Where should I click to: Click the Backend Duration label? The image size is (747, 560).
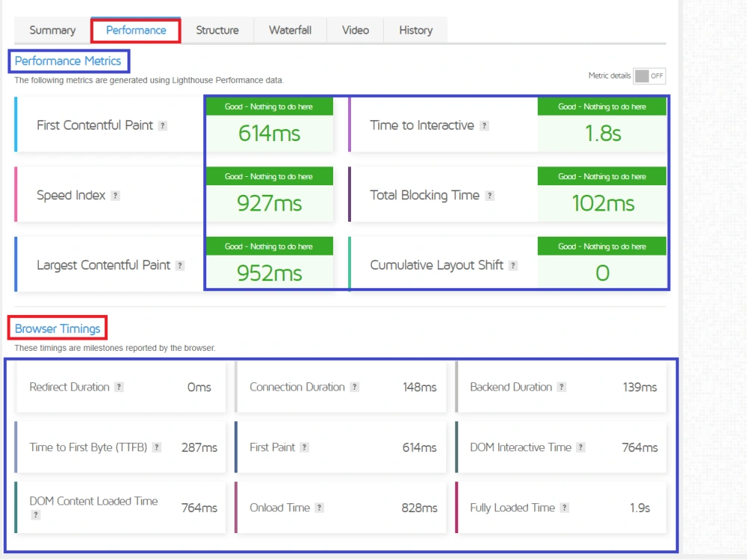click(511, 387)
